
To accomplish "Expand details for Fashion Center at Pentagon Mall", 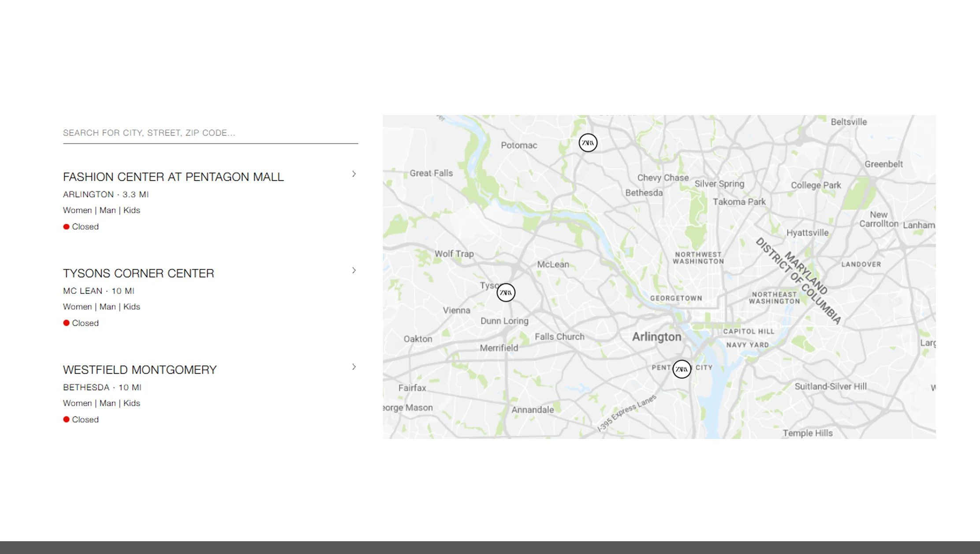I will (x=354, y=174).
